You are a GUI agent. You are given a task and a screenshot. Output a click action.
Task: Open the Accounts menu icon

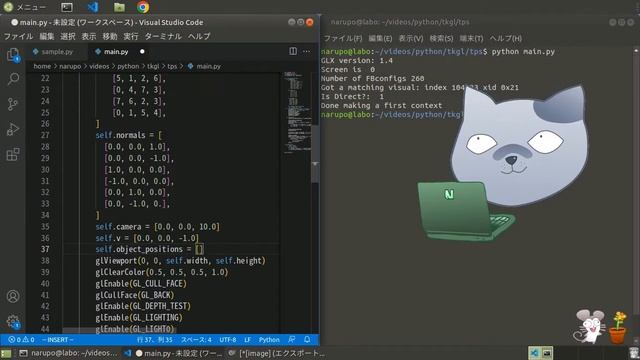tap(13, 296)
